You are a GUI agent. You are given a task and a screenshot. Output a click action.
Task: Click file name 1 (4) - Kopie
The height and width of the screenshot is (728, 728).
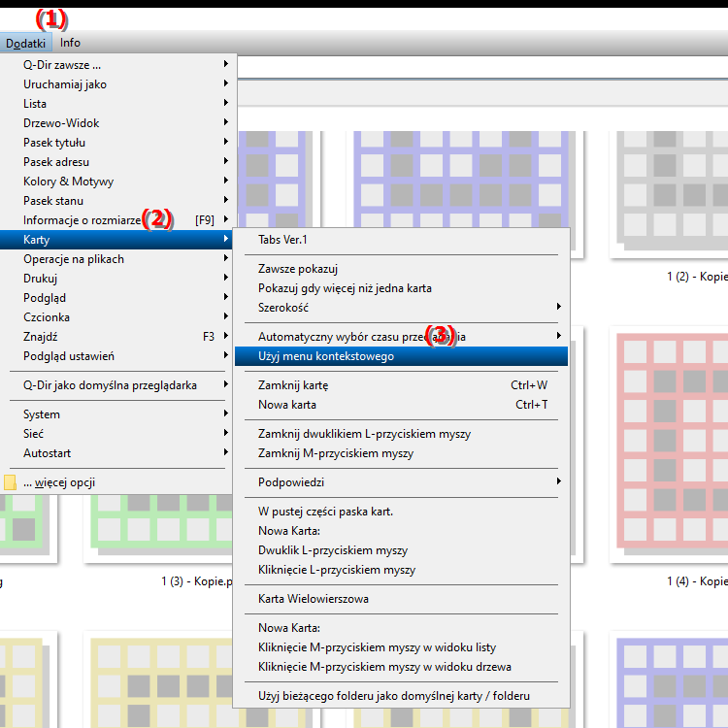pyautogui.click(x=697, y=581)
